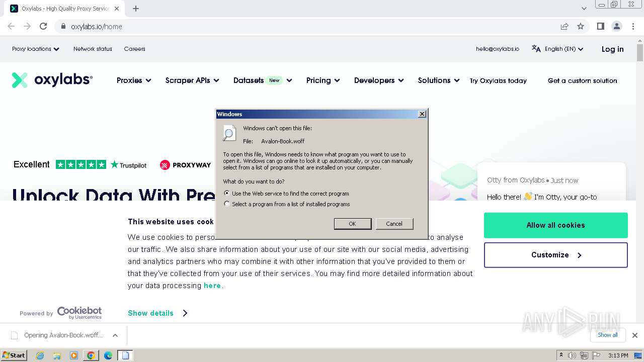Close the Oxylabs browser tab
644x362 pixels.
point(117,9)
